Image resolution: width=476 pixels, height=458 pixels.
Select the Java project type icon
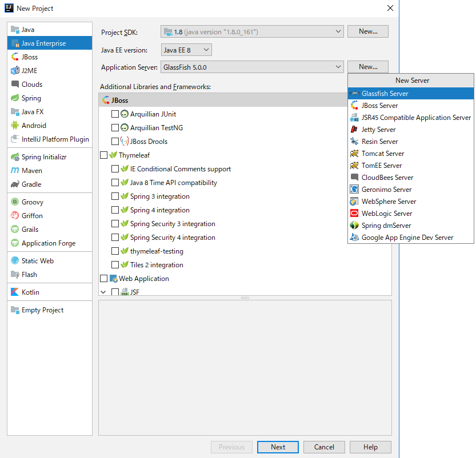15,30
